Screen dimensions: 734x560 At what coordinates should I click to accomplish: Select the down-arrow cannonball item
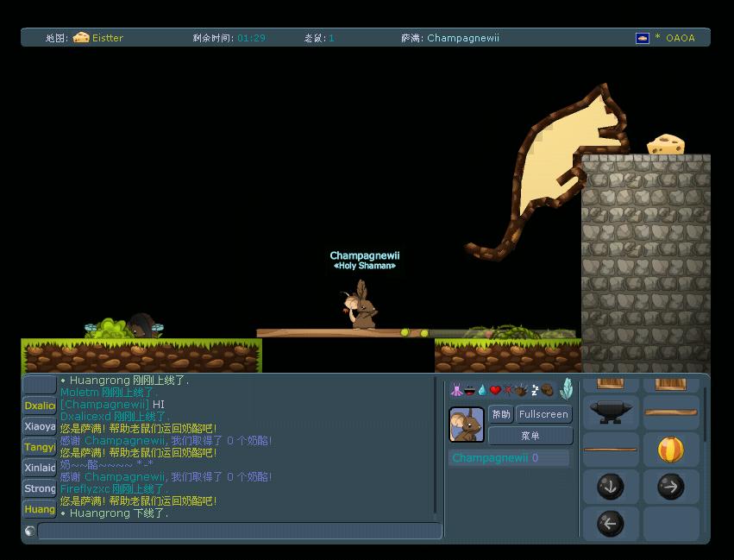(x=611, y=487)
